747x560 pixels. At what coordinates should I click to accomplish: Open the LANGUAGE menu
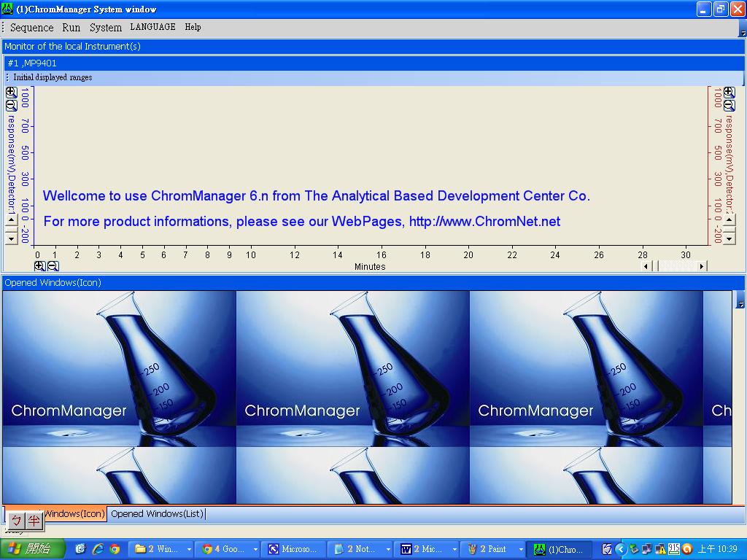coord(153,27)
